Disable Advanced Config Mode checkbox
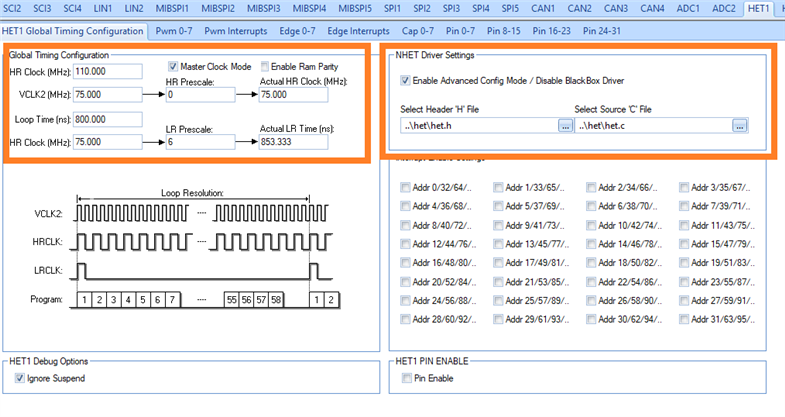This screenshot has height=417, width=785. point(405,80)
